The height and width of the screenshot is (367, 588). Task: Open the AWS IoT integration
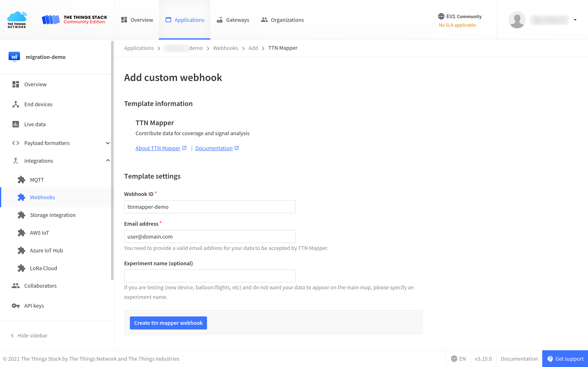(39, 232)
